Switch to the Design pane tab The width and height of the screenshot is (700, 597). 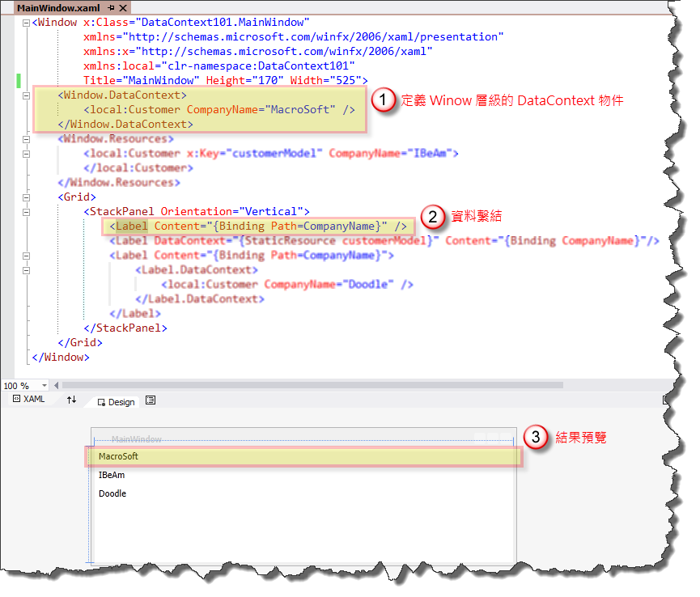pos(116,402)
